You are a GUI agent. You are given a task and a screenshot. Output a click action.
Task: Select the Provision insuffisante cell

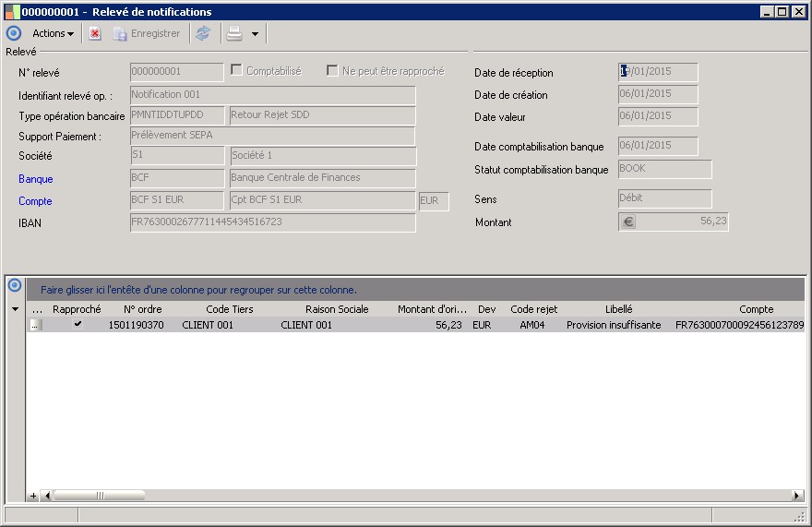[x=614, y=325]
